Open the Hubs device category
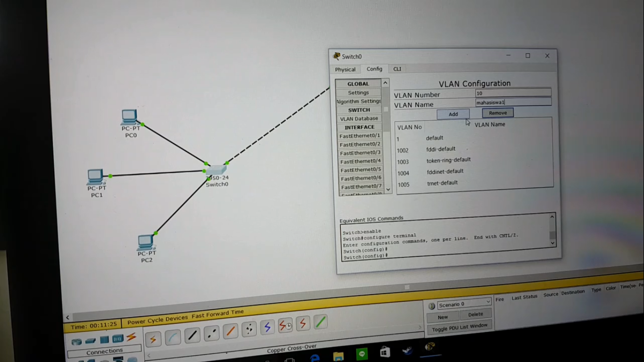 tap(104, 339)
